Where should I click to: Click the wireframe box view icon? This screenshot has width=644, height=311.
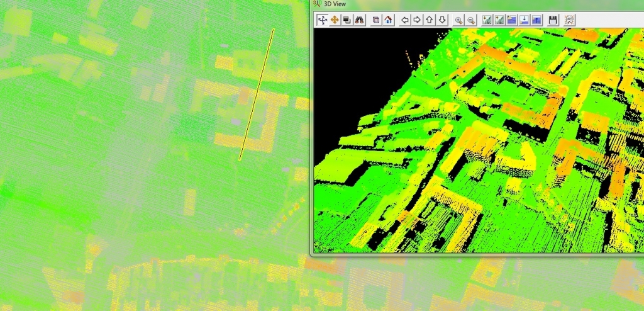tap(376, 20)
